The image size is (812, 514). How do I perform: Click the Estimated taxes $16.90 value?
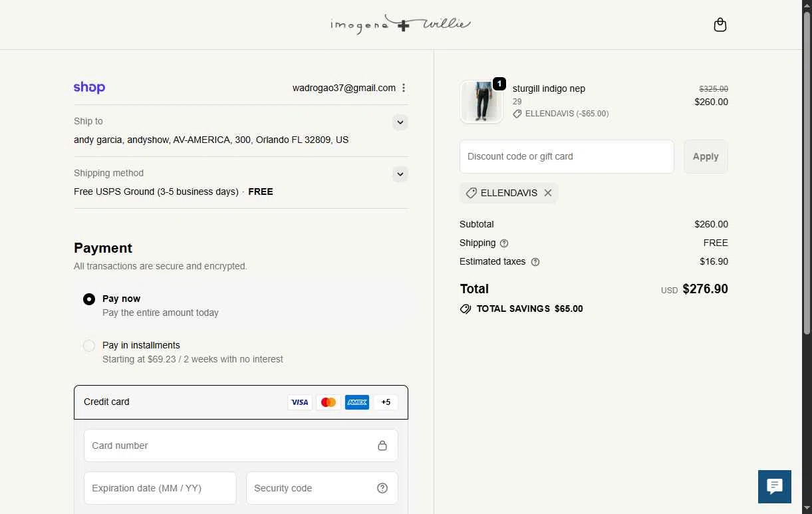click(714, 261)
